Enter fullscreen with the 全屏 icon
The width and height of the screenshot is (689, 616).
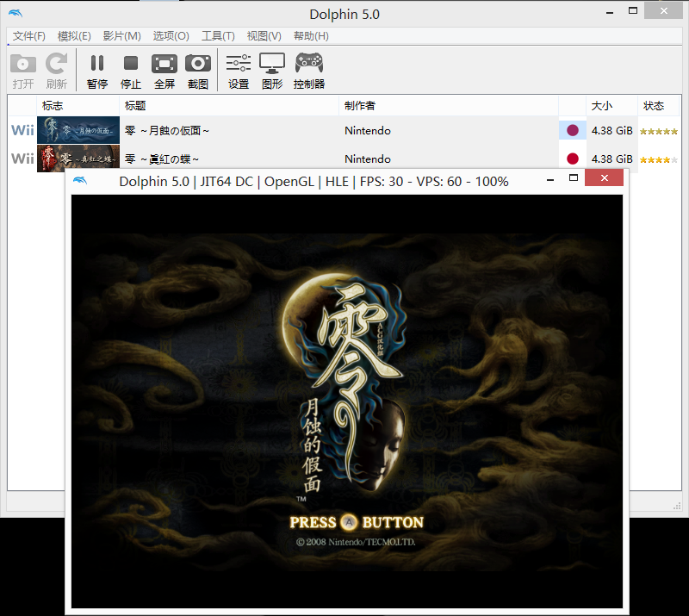(164, 71)
